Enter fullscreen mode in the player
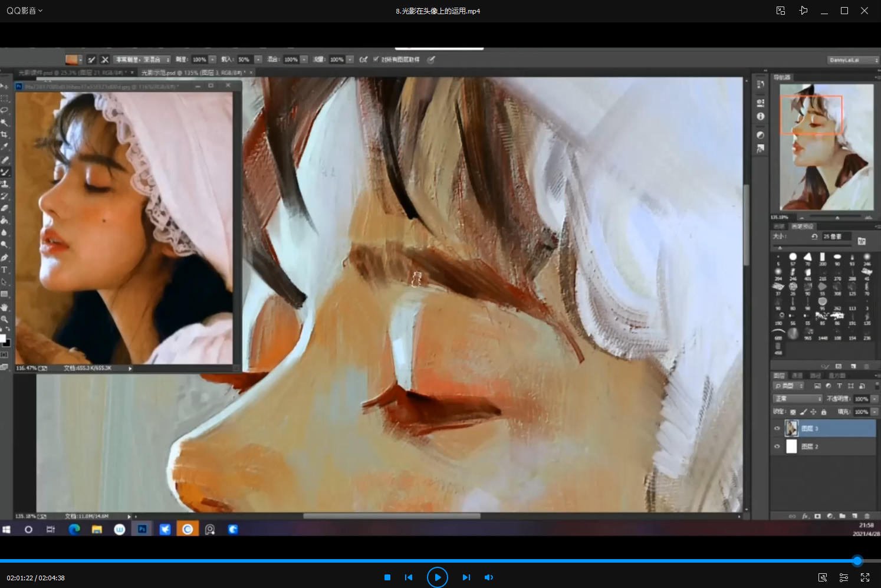 click(865, 577)
